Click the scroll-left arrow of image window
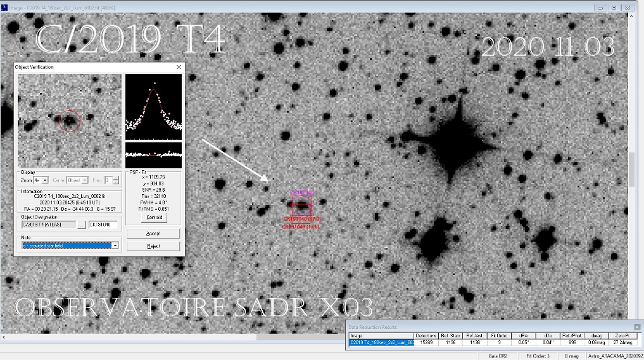Viewport: 644px width, 360px height. coord(4,337)
